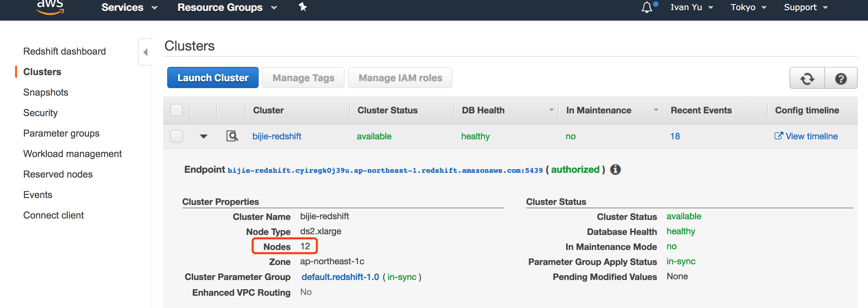Open the help question mark icon

pyautogui.click(x=841, y=78)
